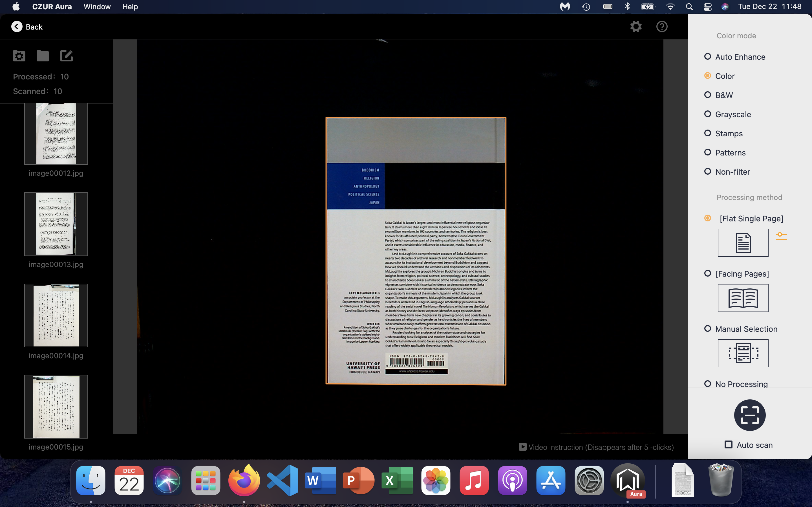Screen dimensions: 812x507
Task: Open the Window menu
Action: click(x=97, y=7)
